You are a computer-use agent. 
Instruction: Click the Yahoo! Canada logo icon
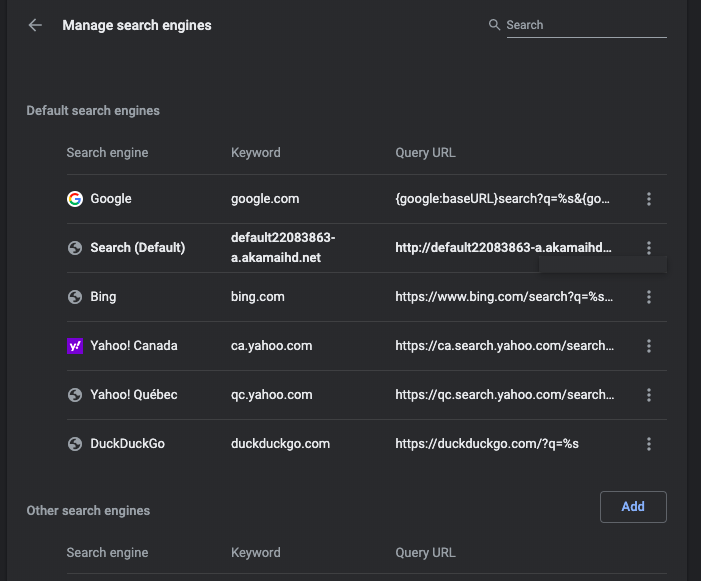pyautogui.click(x=75, y=346)
